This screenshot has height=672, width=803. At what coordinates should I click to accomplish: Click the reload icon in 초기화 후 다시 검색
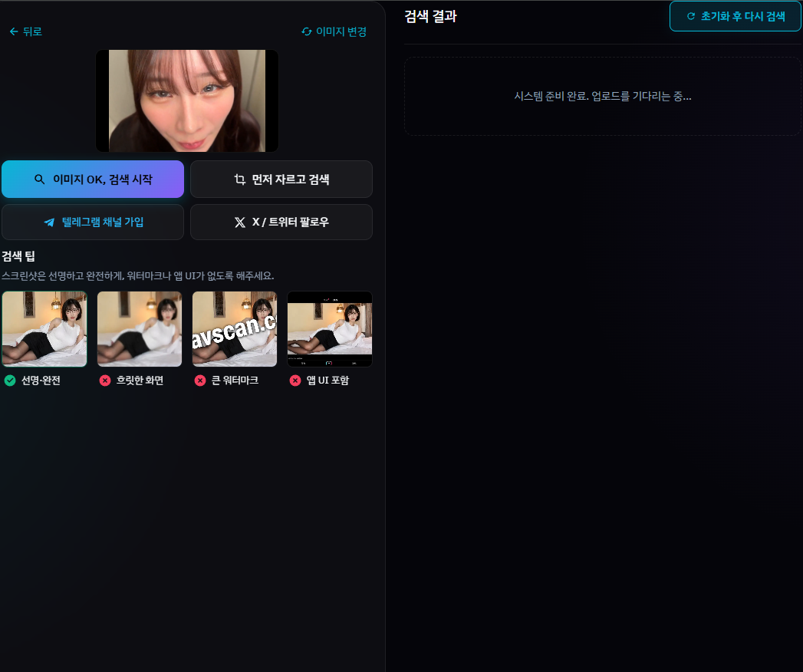tap(691, 16)
